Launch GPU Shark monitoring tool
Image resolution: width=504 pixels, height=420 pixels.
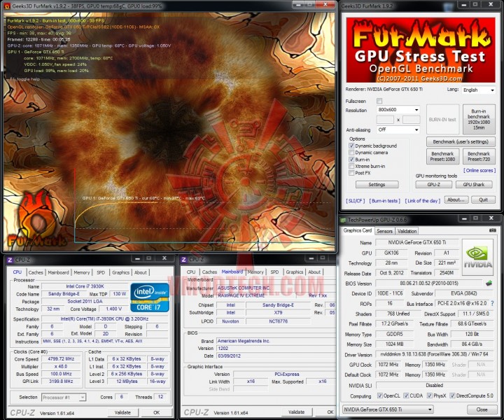(474, 185)
